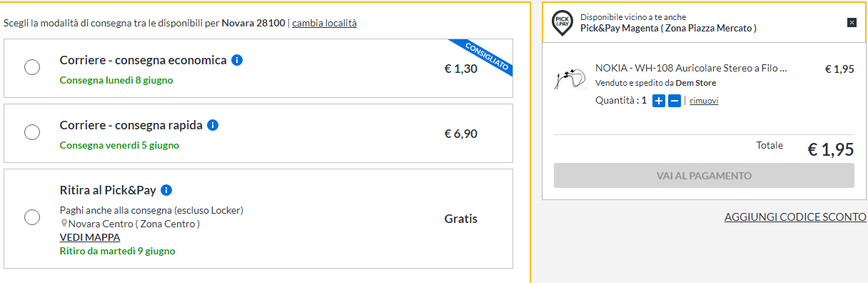Viewport: 868px width, 283px height.
Task: Open the Nokia earphone product thumbnail
Action: tap(570, 77)
